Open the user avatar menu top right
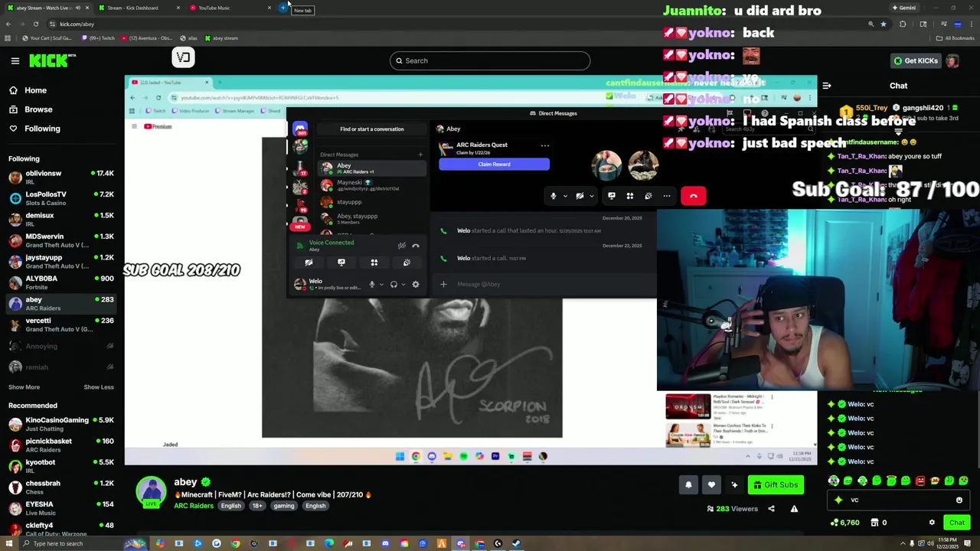 [x=952, y=60]
